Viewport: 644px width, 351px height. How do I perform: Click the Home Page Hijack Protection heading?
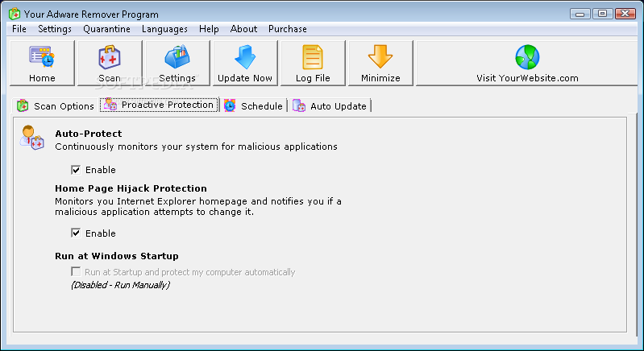point(131,188)
